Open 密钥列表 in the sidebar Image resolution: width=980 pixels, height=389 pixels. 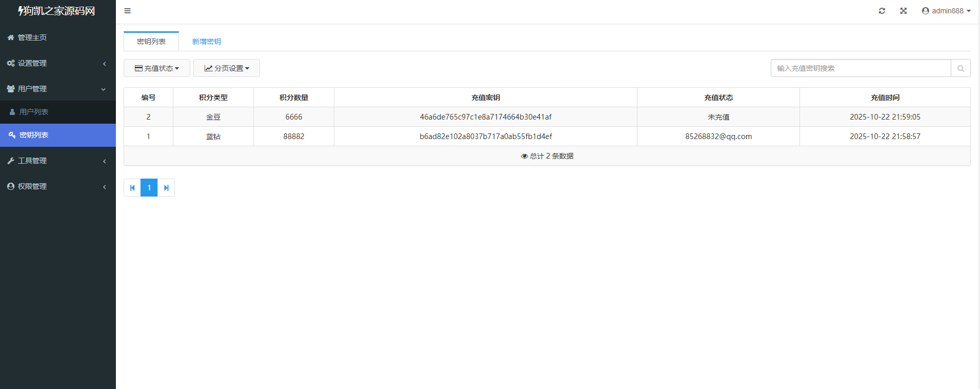[x=58, y=135]
